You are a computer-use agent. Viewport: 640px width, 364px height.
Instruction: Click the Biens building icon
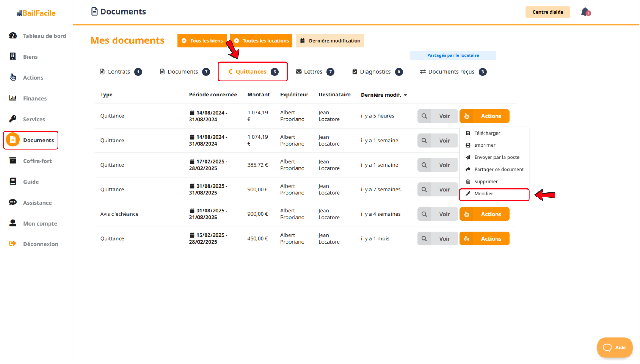13,56
